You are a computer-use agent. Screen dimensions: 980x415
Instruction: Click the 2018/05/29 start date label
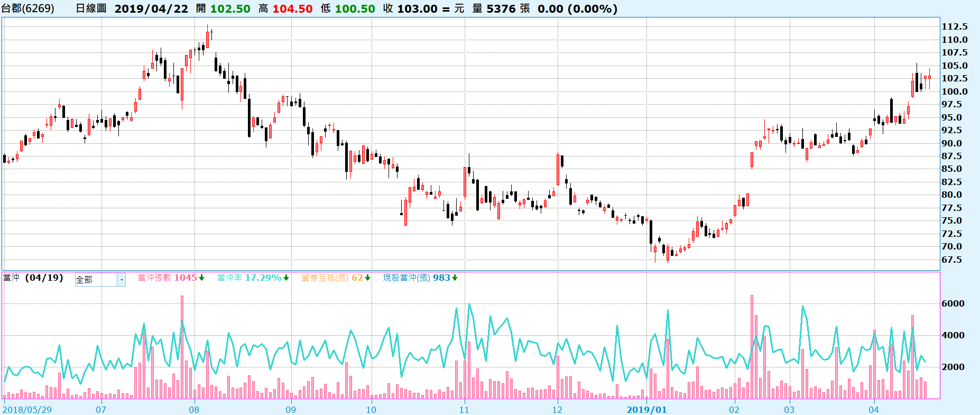[27, 410]
